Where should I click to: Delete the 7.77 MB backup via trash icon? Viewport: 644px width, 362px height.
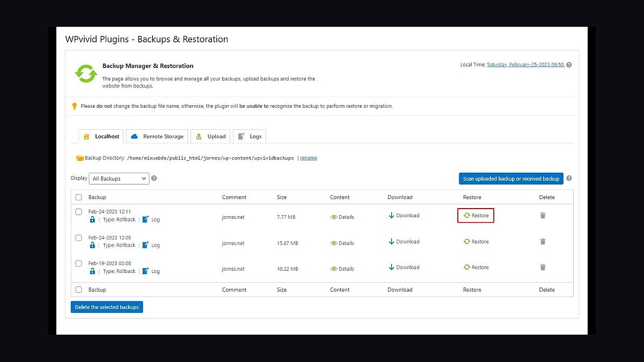click(x=543, y=216)
